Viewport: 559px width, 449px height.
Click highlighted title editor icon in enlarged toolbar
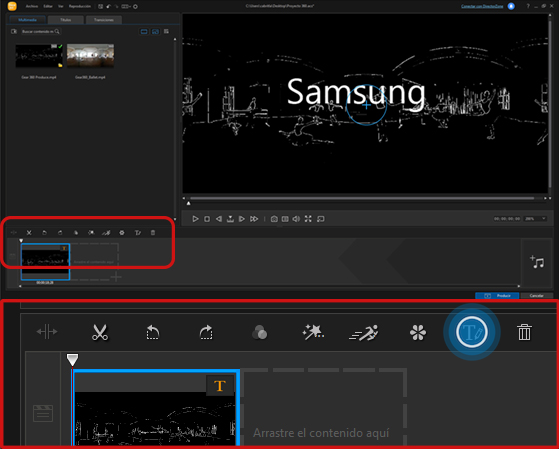[472, 332]
